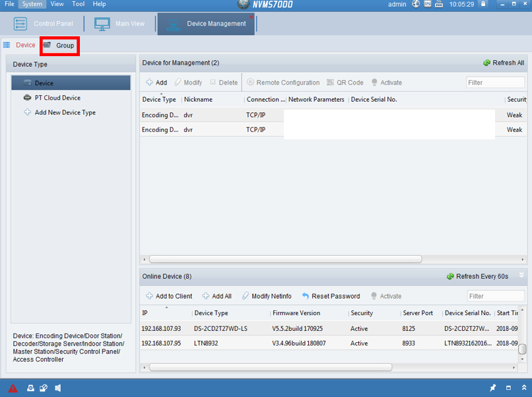Image resolution: width=532 pixels, height=397 pixels.
Task: Click the lock icon in title bar
Action: pyautogui.click(x=483, y=4)
